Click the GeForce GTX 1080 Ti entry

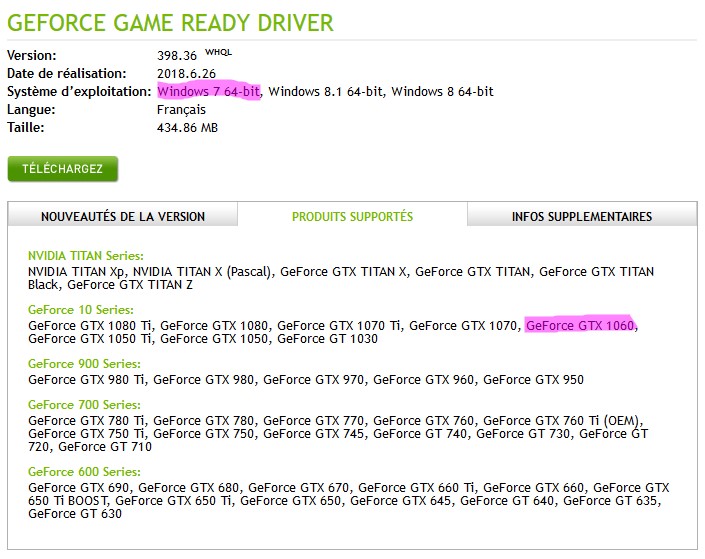point(89,326)
